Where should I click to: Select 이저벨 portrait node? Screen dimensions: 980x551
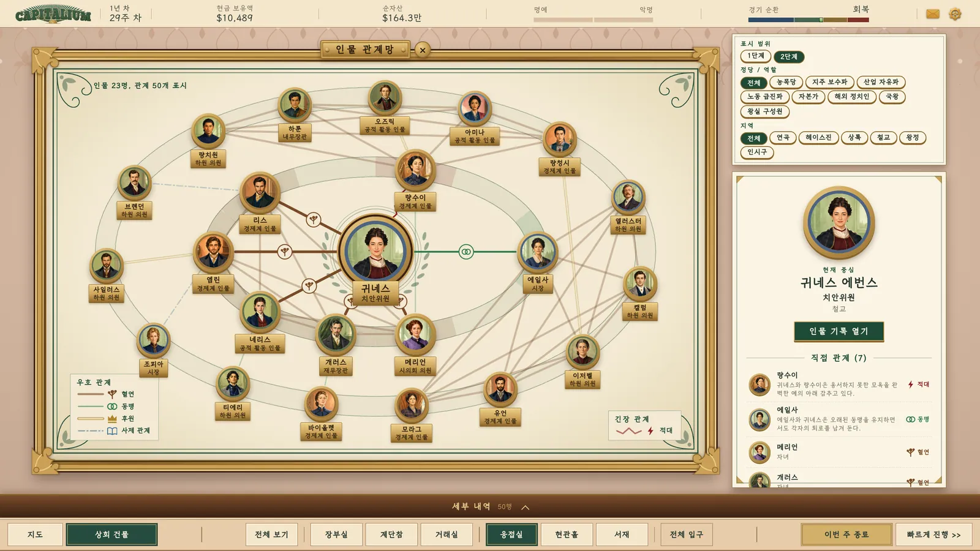tap(582, 351)
